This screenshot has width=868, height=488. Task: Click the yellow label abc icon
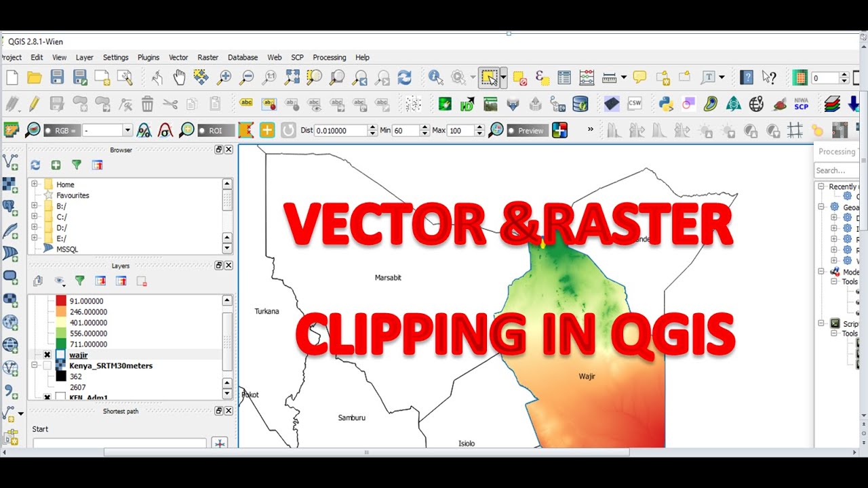click(246, 104)
